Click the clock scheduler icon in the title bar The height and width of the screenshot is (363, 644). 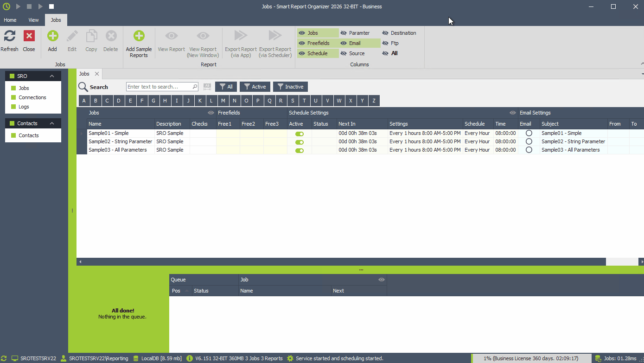(x=6, y=6)
